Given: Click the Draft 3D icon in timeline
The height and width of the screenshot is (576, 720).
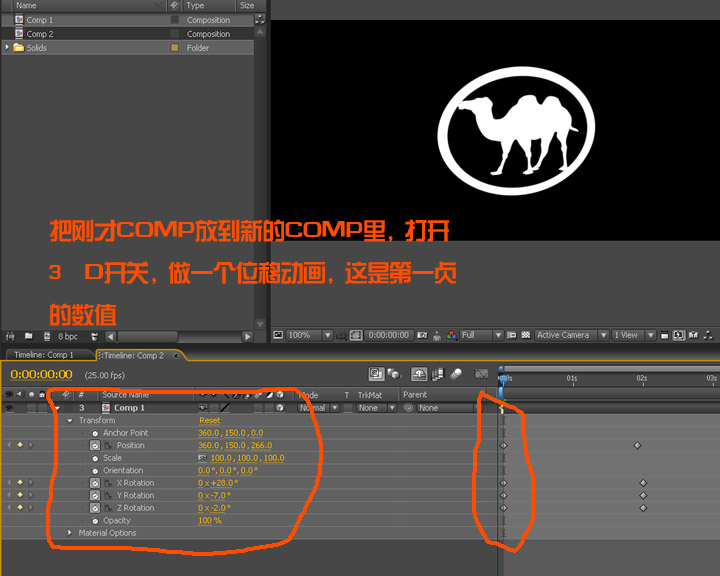Looking at the screenshot, I should [x=394, y=374].
